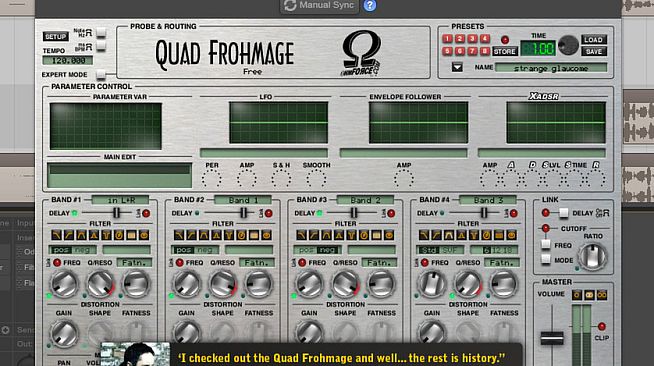654x366 pixels.
Task: Click the STORE preset button
Action: tap(505, 52)
